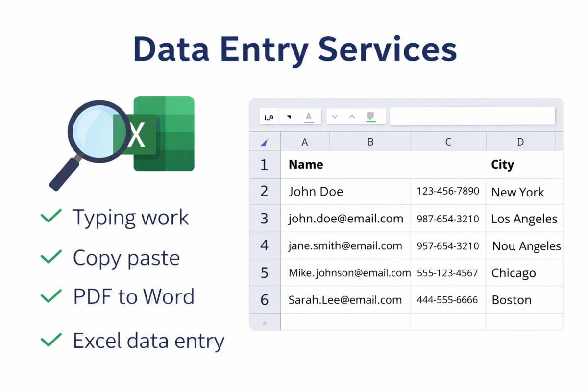The image size is (588, 392).
Task: Select column D header
Action: (520, 142)
